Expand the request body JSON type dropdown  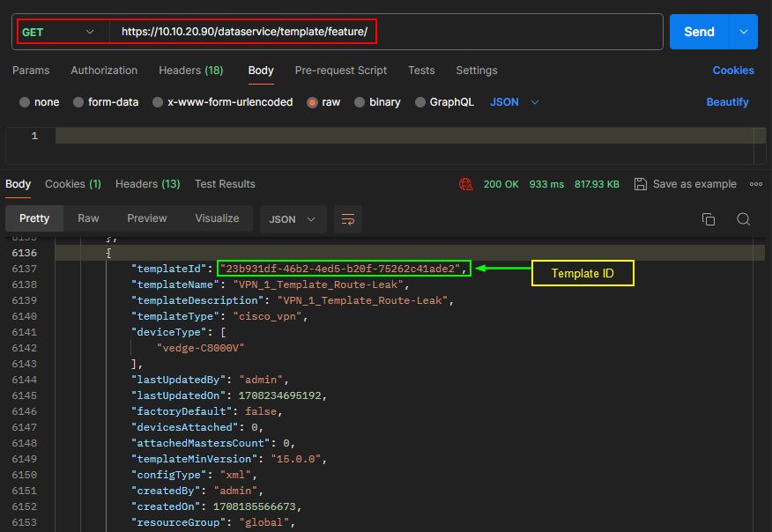click(515, 102)
